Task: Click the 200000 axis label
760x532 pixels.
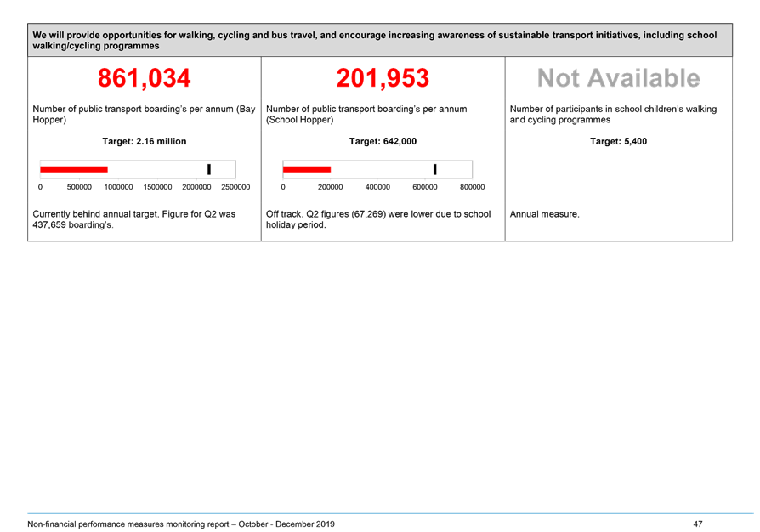Action: (x=330, y=187)
